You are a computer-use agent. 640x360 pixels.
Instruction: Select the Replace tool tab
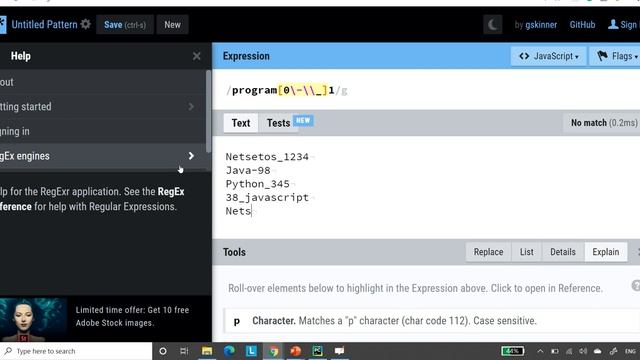click(x=488, y=252)
